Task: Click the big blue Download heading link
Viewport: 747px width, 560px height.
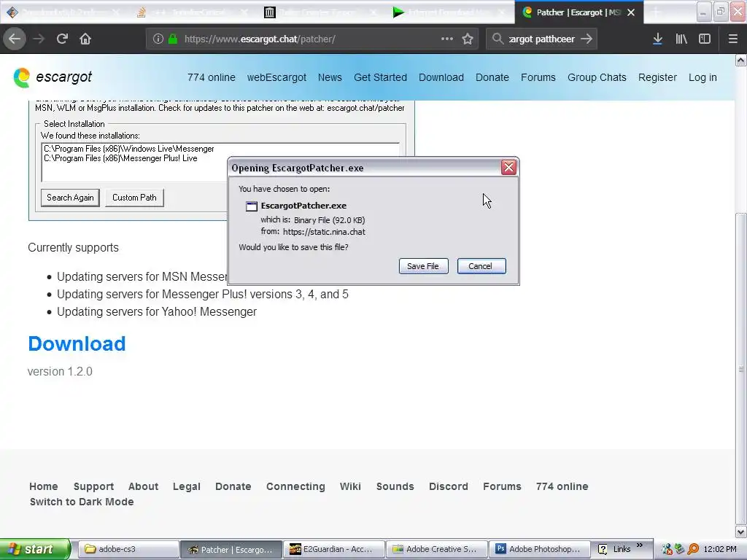Action: pos(77,344)
